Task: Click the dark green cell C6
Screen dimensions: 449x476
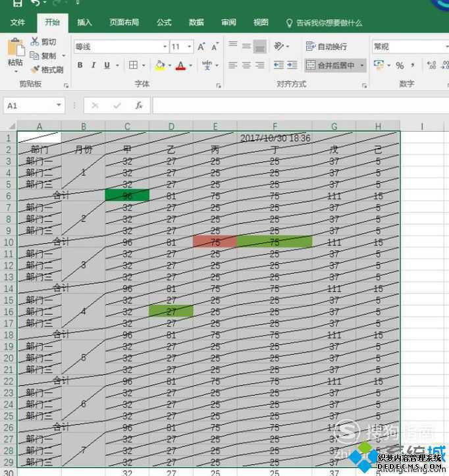Action: click(x=127, y=196)
